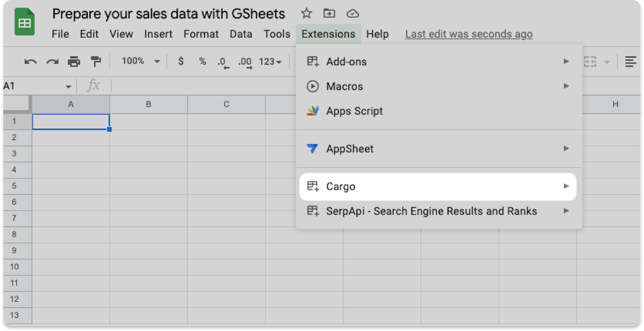Select row 10 header
The image size is (644, 331).
(17, 267)
